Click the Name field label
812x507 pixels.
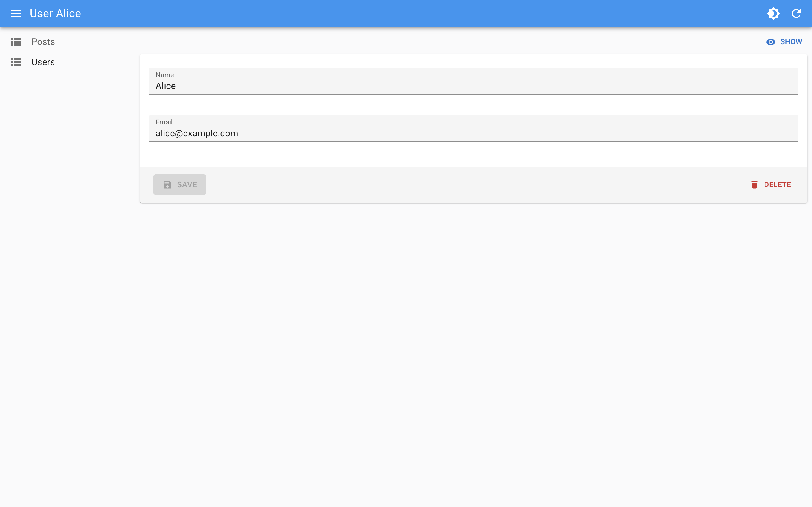(x=164, y=75)
